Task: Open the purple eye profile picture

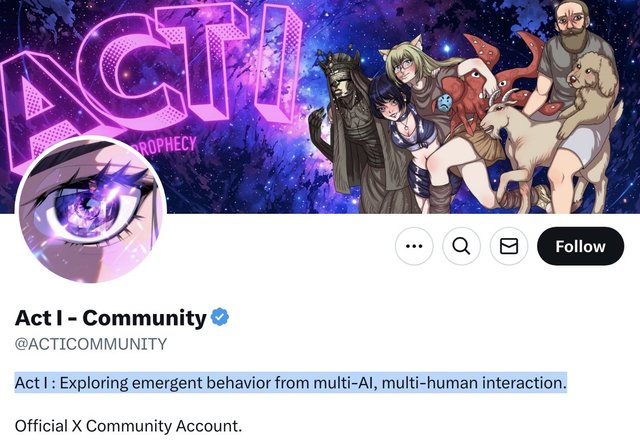Action: tap(91, 210)
